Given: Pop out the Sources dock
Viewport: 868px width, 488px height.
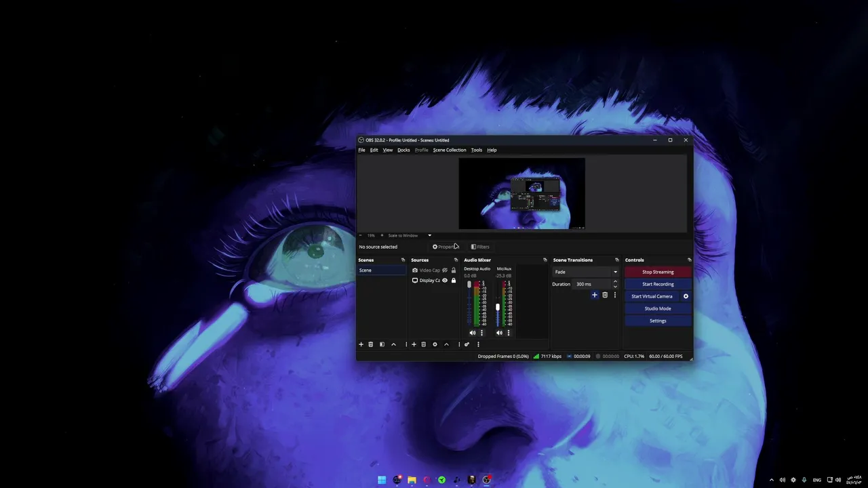Looking at the screenshot, I should [x=456, y=260].
